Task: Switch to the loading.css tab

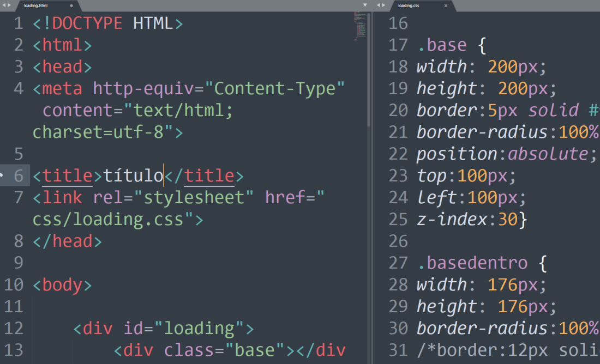Action: click(x=409, y=6)
